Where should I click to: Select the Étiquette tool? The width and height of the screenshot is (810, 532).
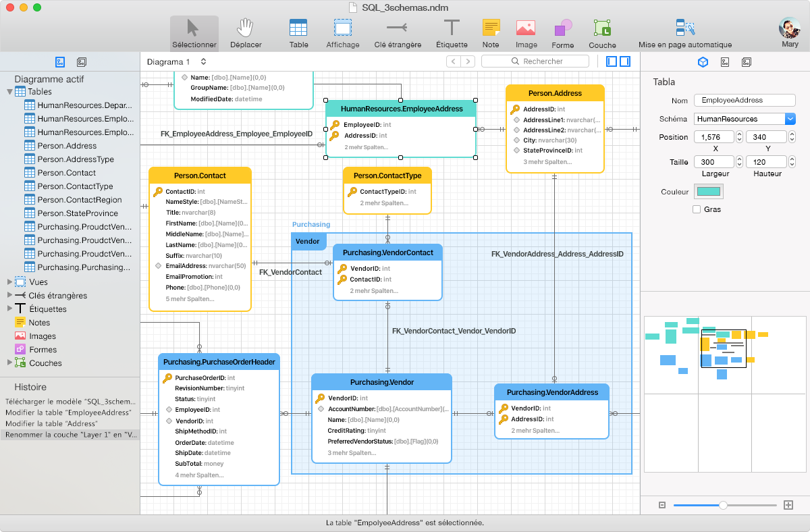coord(452,30)
